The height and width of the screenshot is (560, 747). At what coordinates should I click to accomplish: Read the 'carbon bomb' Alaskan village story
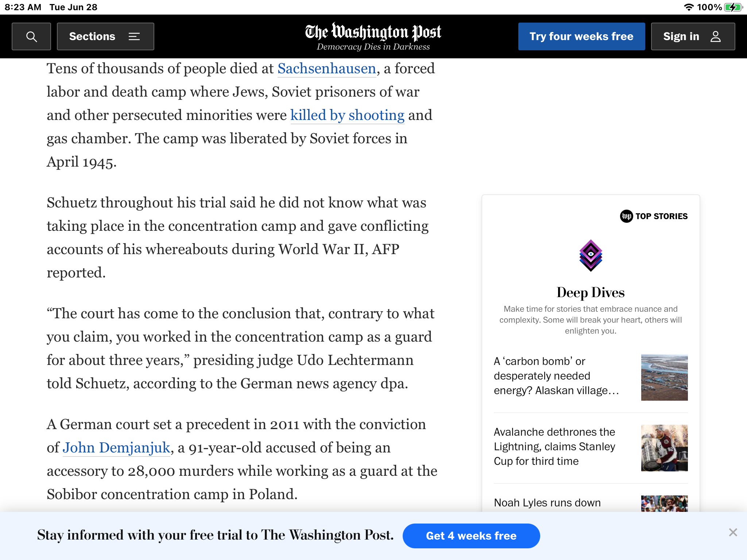tap(556, 376)
